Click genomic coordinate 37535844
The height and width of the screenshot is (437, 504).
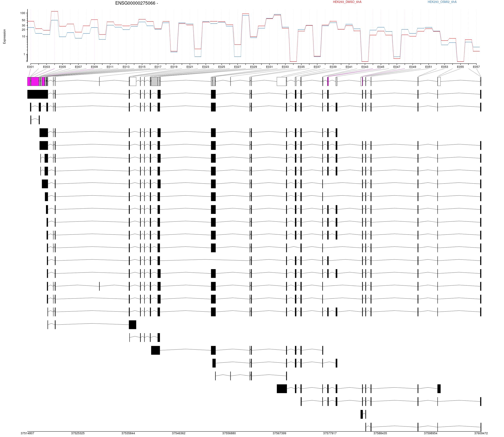[128, 433]
